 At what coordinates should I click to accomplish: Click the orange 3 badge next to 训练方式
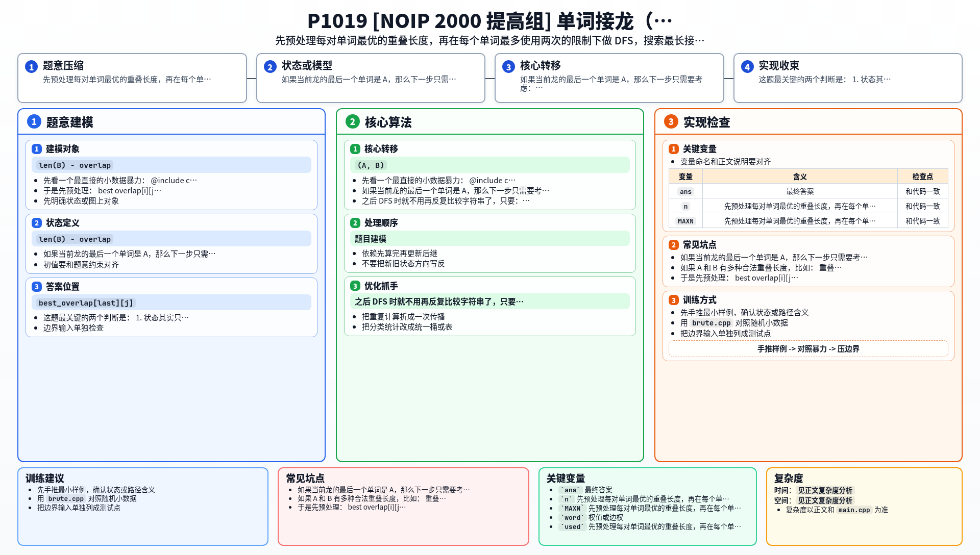tap(674, 300)
